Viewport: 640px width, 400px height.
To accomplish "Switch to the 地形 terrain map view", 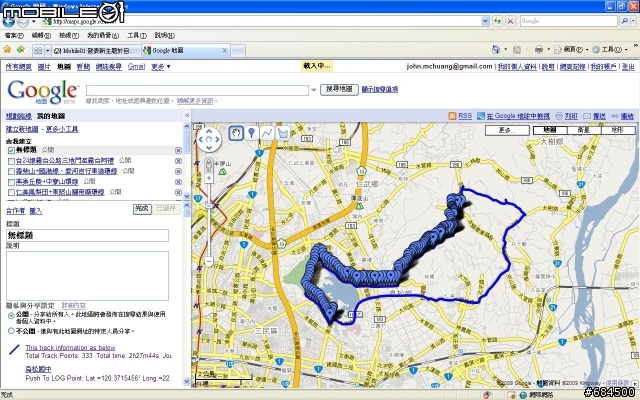I will point(618,130).
